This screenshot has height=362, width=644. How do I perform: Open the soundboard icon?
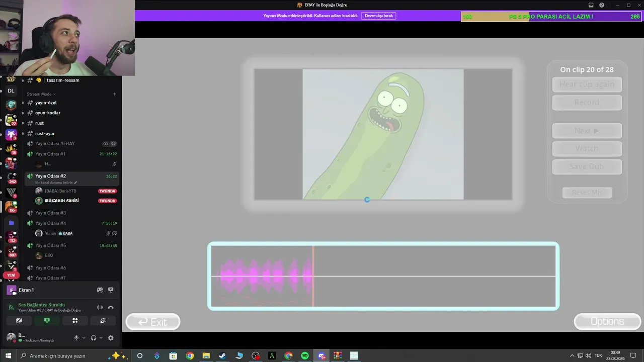(x=103, y=320)
